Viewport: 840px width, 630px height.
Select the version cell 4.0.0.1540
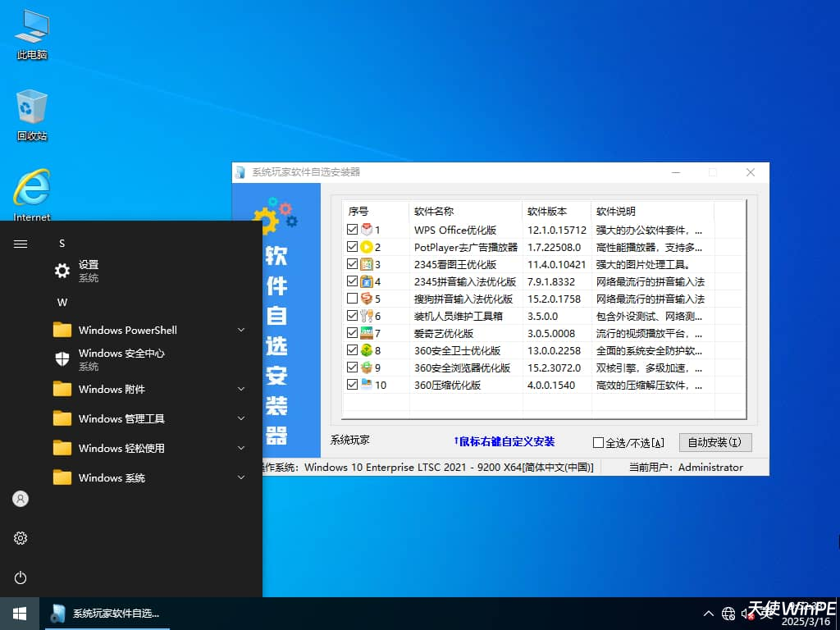(x=551, y=385)
